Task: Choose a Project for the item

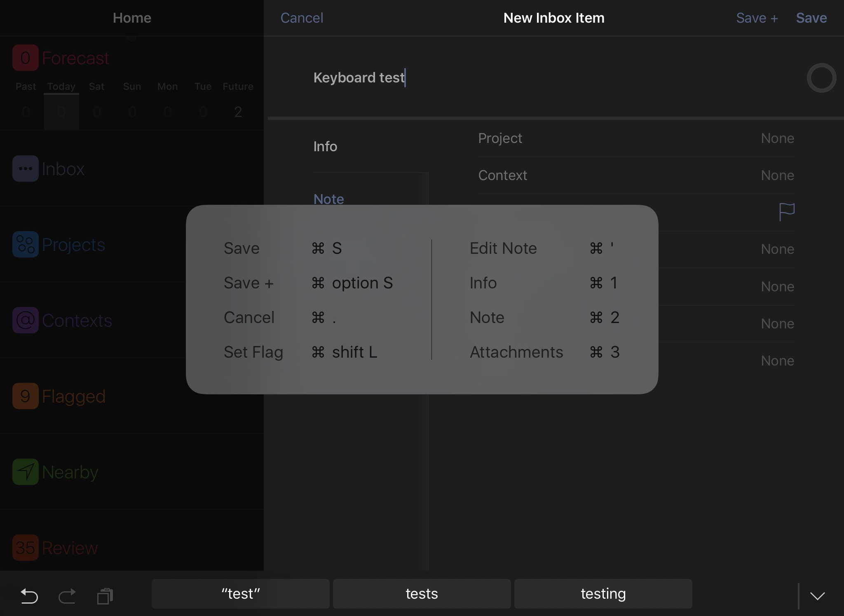Action: tap(636, 138)
